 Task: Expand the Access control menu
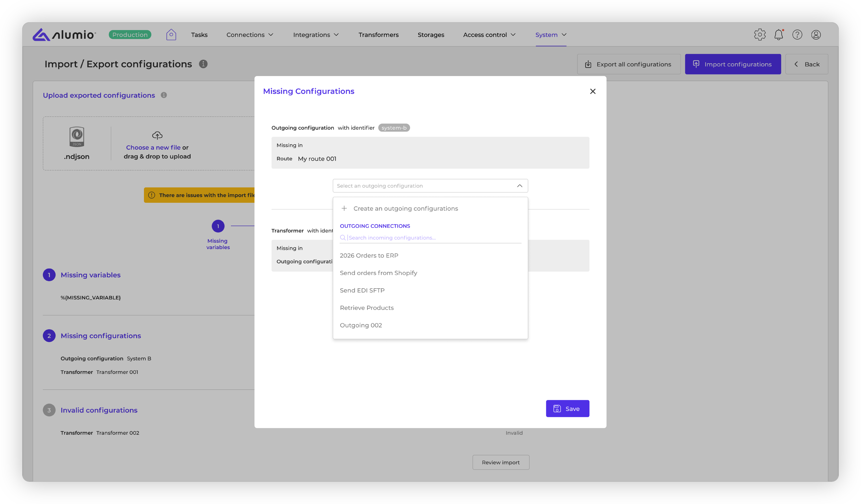[x=489, y=35]
